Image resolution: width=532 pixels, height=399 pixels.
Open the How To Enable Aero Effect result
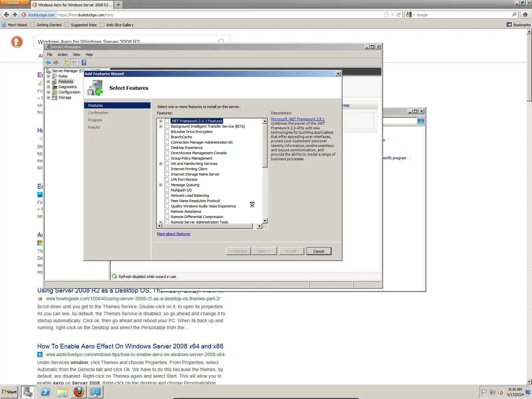(130, 346)
